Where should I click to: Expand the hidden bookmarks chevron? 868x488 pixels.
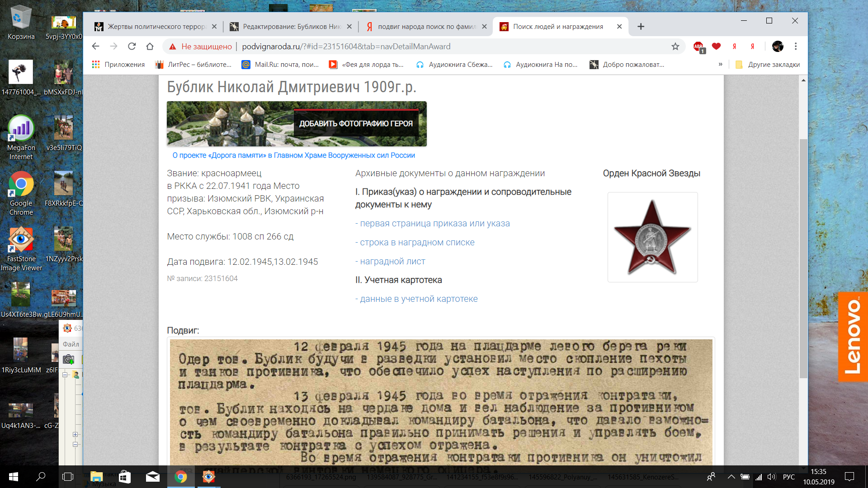(x=720, y=65)
